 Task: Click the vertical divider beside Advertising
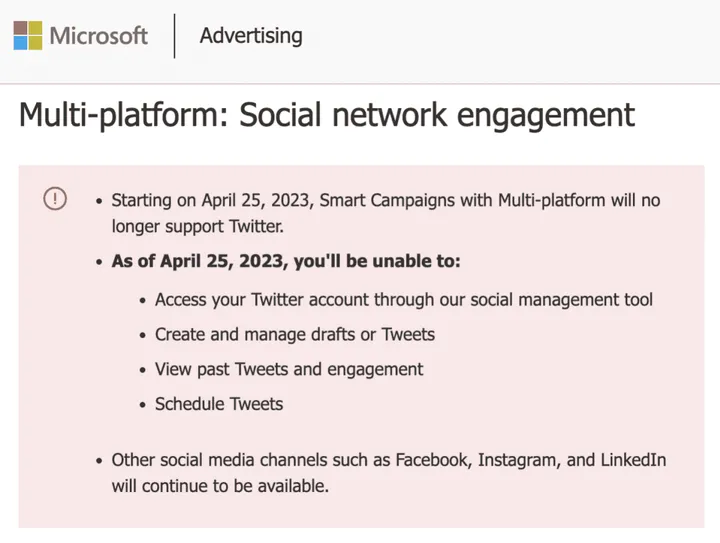coord(174,36)
